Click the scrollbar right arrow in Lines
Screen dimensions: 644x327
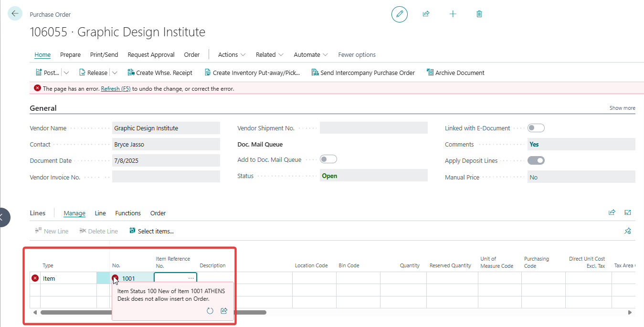tap(630, 313)
